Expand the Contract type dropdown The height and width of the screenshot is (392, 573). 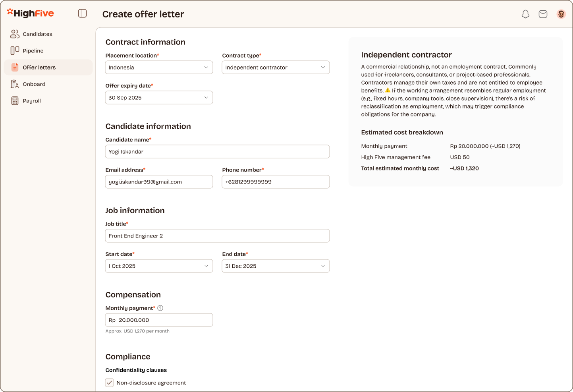(276, 67)
